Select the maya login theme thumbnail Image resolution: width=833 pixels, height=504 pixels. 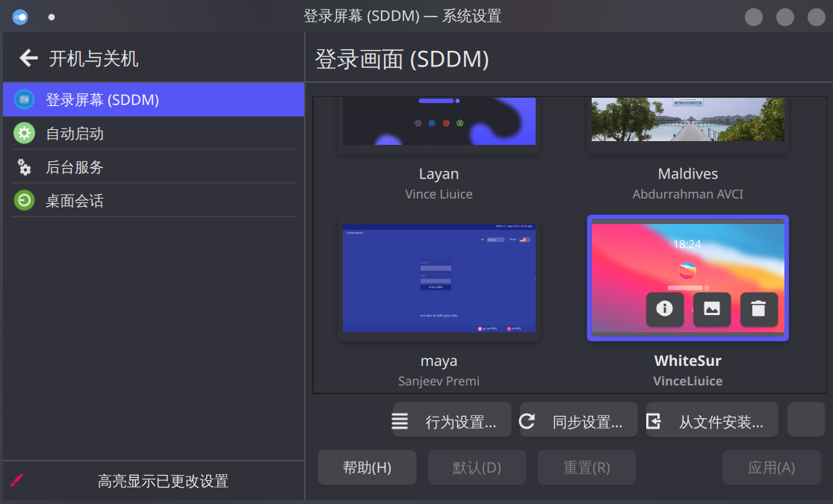pyautogui.click(x=439, y=278)
